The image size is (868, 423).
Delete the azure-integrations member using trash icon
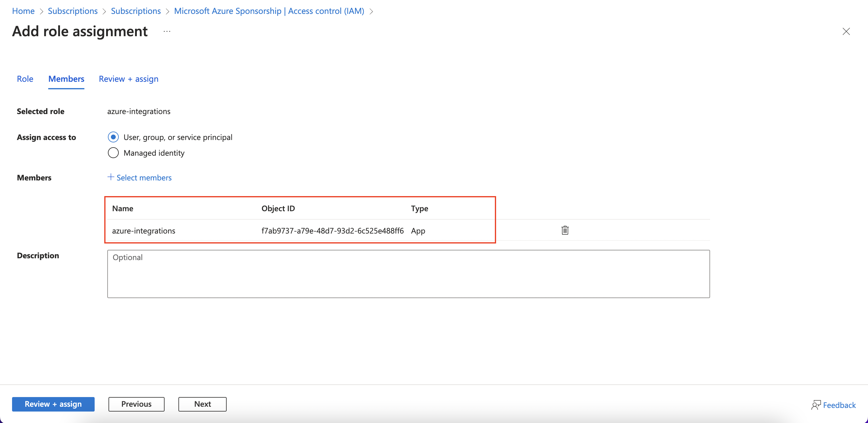tap(565, 231)
